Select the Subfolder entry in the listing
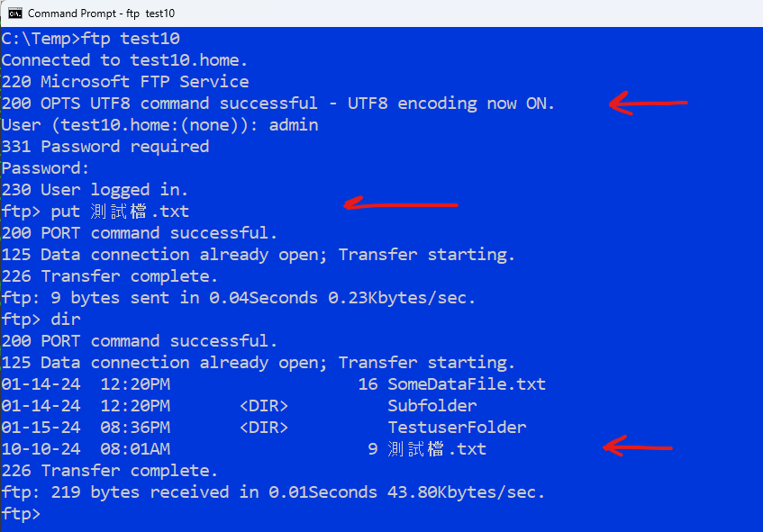763x532 pixels. coord(431,405)
